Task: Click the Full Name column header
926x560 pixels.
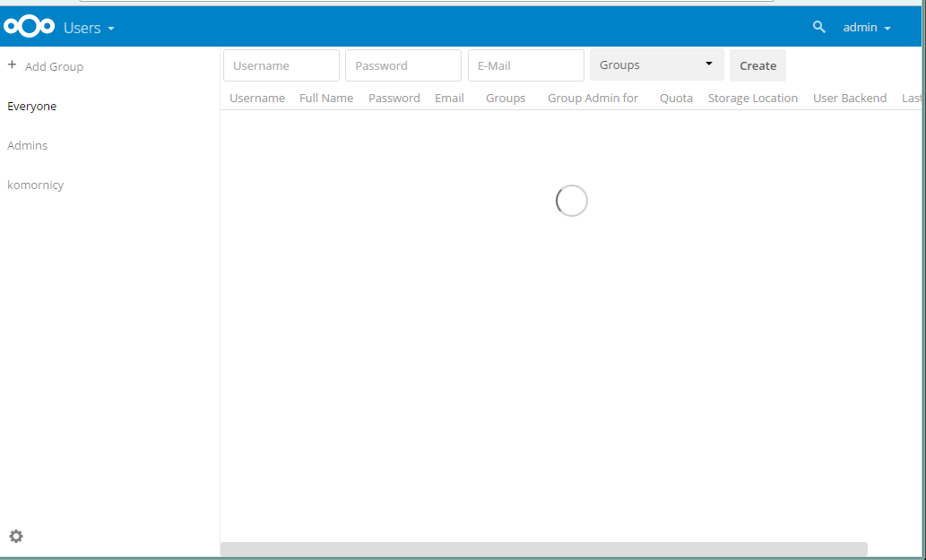Action: (x=326, y=98)
